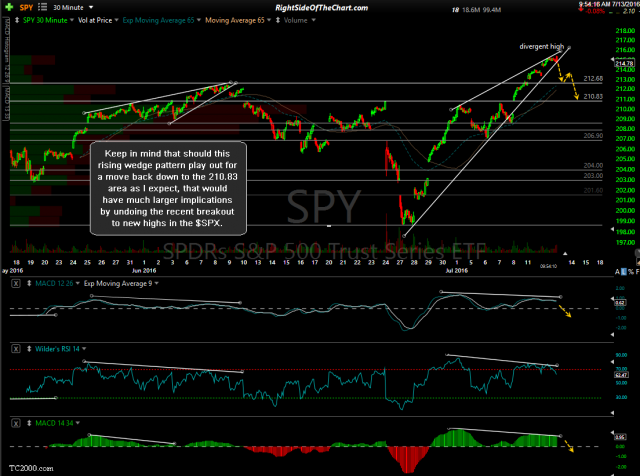
Task: Open the MACD 12 26 dropdown
Action: point(78,283)
